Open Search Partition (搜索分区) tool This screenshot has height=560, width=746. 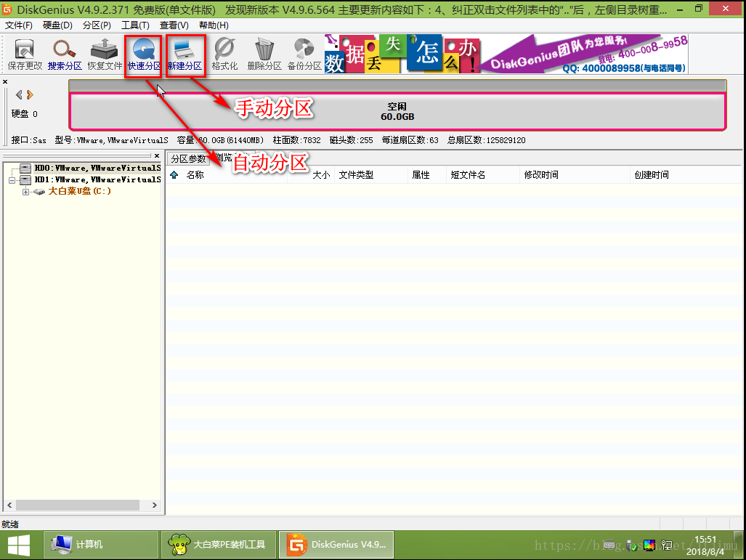click(65, 54)
